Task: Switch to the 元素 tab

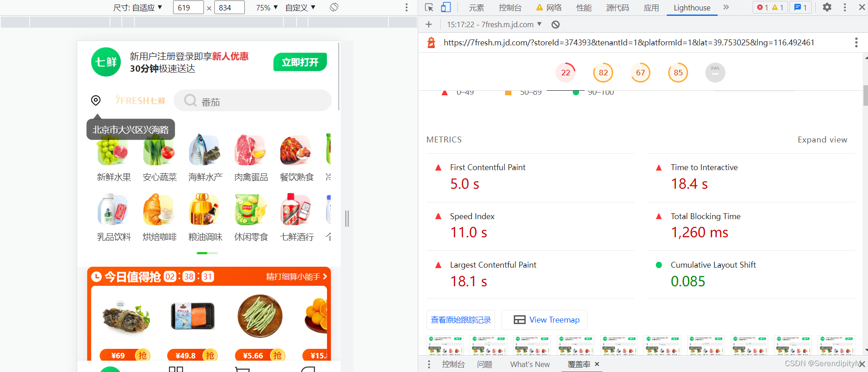Action: (476, 8)
